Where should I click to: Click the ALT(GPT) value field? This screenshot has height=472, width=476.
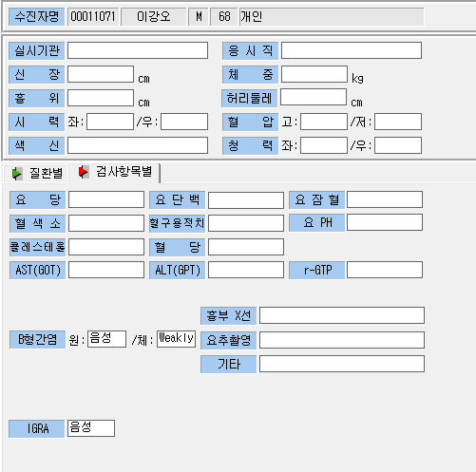(x=246, y=270)
